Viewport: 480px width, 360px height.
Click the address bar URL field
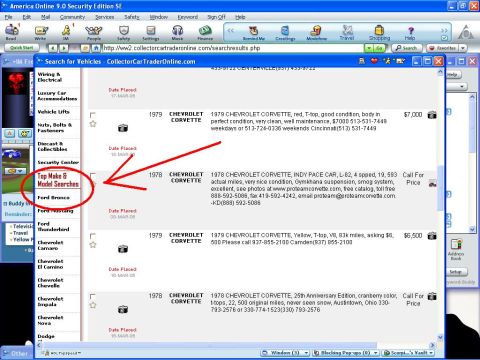233,48
